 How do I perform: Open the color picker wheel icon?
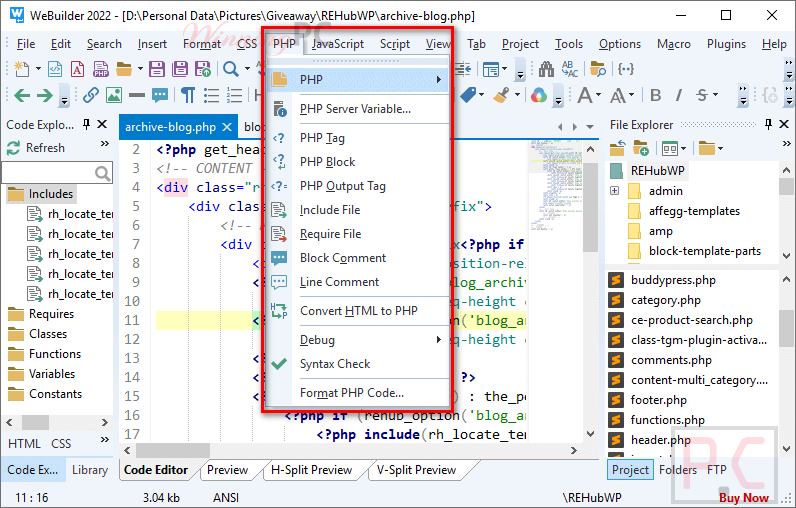(x=539, y=95)
